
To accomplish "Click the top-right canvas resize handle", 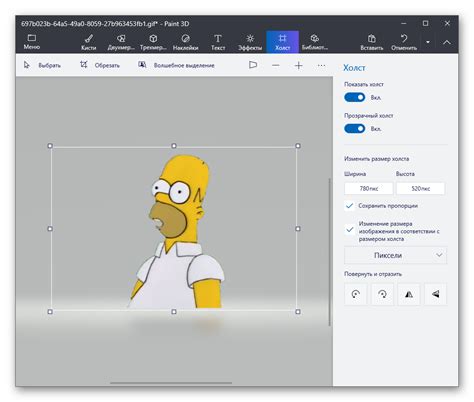I will click(x=298, y=146).
